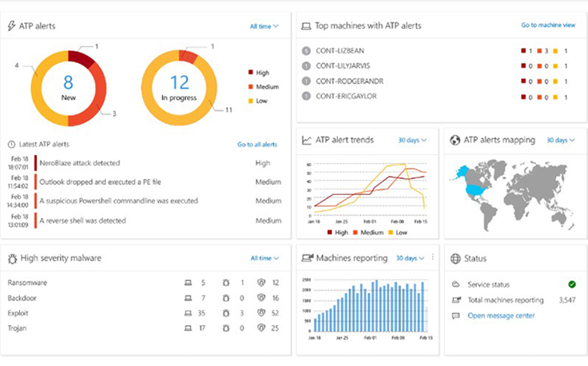Click the bug icon in Ransomware row
This screenshot has width=588, height=366.
coord(226,283)
